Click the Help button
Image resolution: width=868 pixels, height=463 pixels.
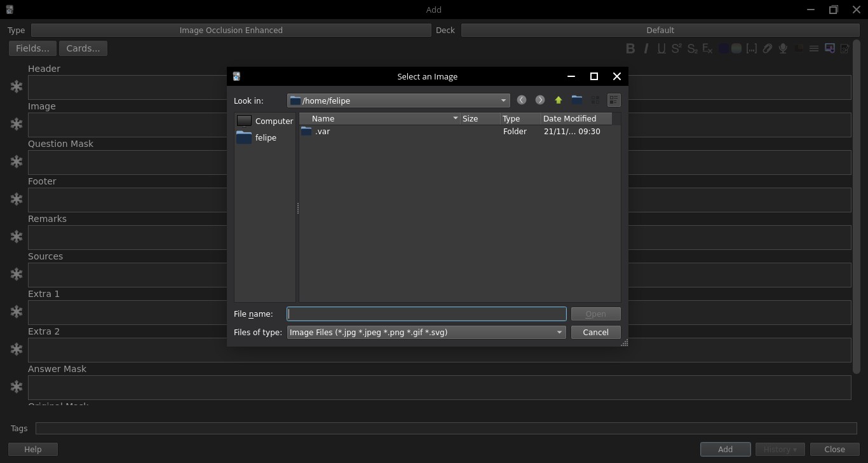pos(33,449)
